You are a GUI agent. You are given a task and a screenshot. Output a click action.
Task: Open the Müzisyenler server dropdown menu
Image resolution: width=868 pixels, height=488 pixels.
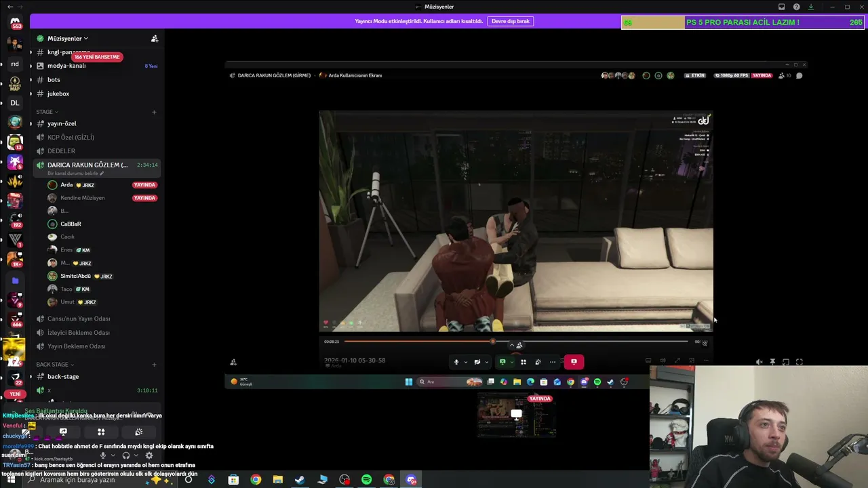click(x=66, y=39)
